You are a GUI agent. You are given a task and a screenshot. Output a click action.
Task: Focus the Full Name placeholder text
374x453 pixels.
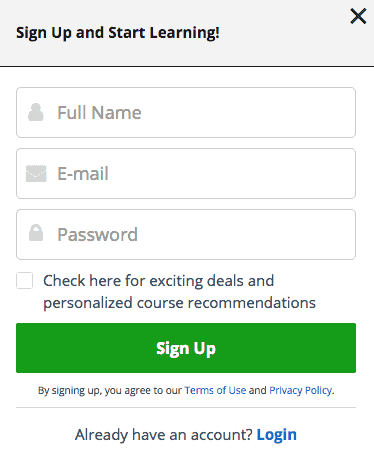(99, 113)
